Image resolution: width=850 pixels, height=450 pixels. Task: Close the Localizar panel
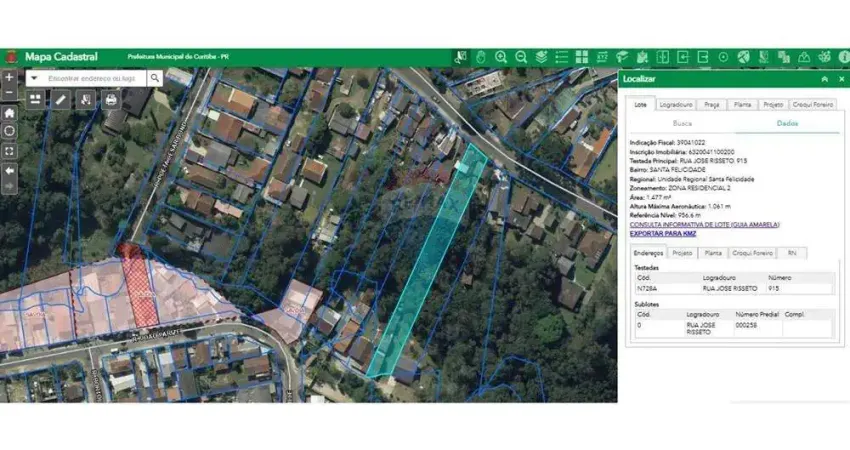(839, 78)
